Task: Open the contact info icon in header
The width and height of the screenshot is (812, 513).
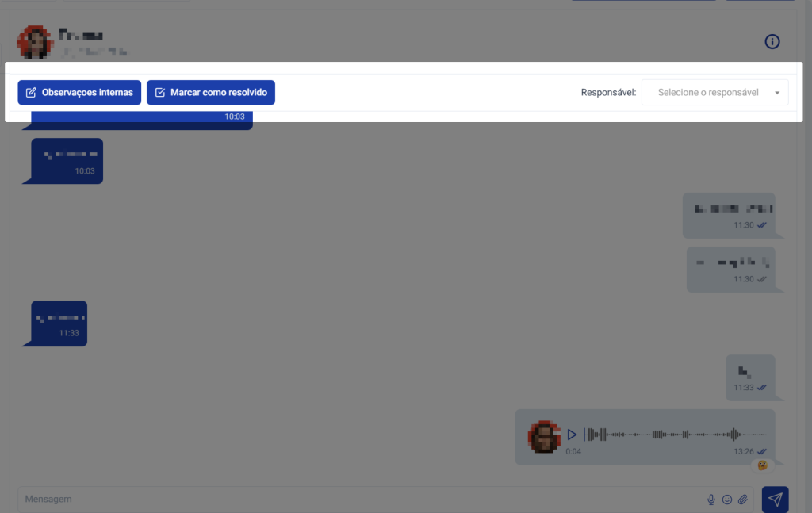Action: point(772,42)
